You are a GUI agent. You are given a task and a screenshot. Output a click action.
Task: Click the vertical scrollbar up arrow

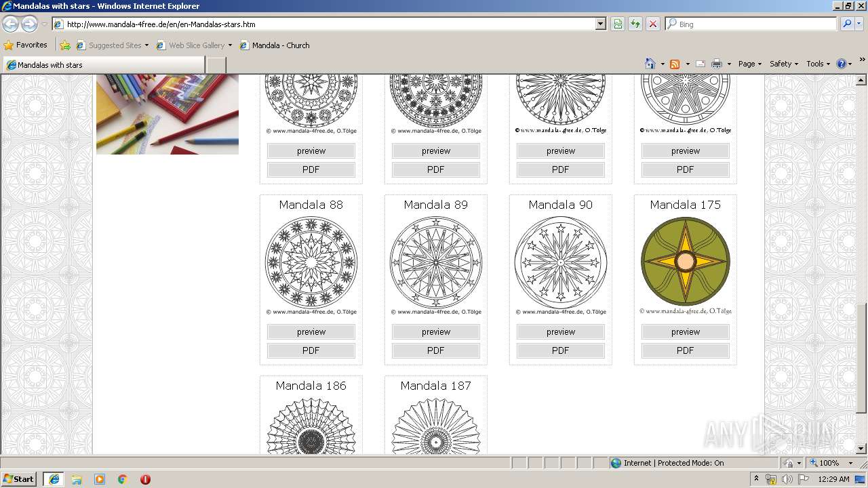pyautogui.click(x=862, y=80)
